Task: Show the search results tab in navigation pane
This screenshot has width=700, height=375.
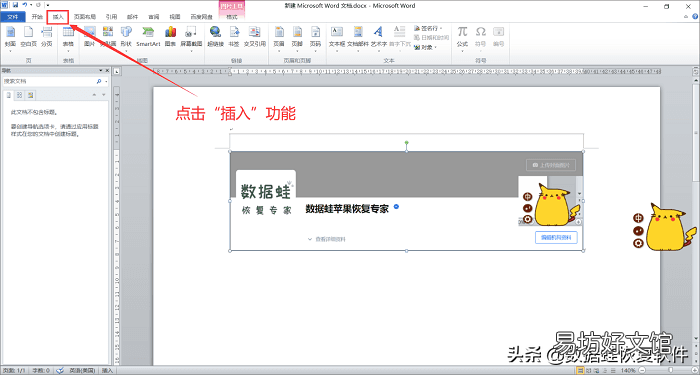Action: 30,95
